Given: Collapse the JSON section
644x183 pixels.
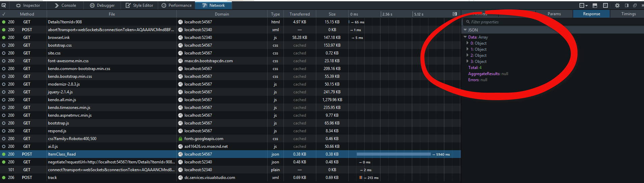Looking at the screenshot, I should pos(465,30).
